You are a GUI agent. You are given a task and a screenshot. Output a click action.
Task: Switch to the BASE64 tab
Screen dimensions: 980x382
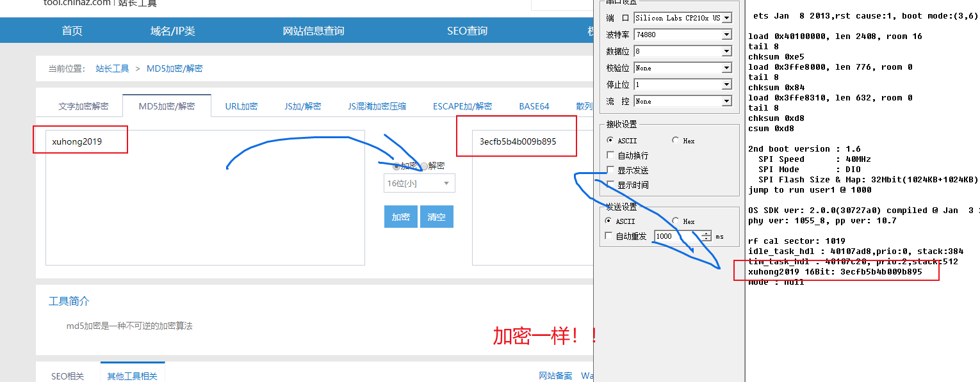pos(534,106)
